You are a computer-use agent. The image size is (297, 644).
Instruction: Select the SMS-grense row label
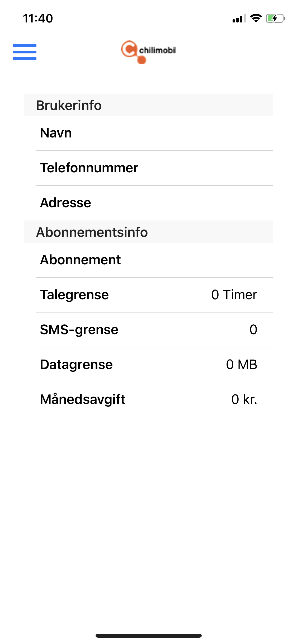(x=79, y=330)
